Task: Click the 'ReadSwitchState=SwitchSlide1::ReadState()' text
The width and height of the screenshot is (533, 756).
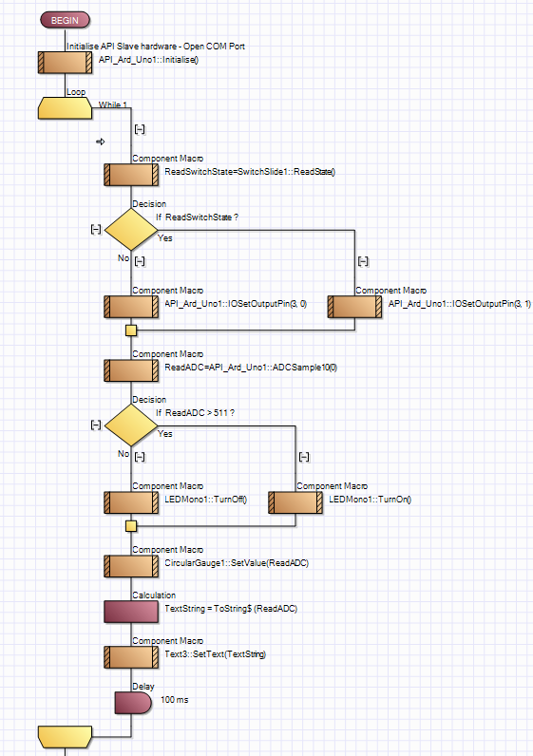Action: [250, 172]
